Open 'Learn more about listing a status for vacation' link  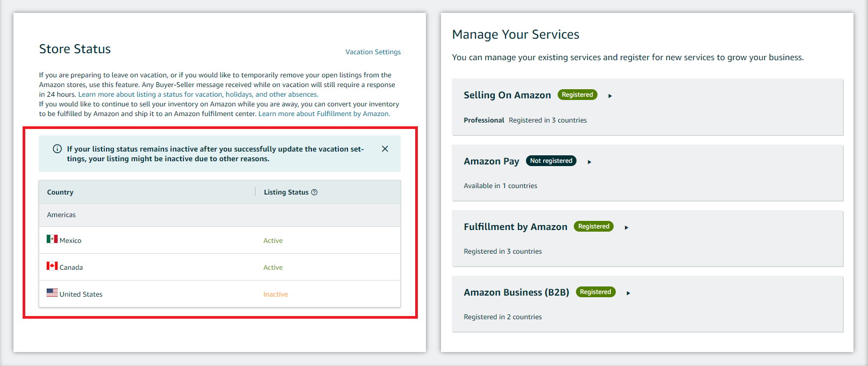198,95
